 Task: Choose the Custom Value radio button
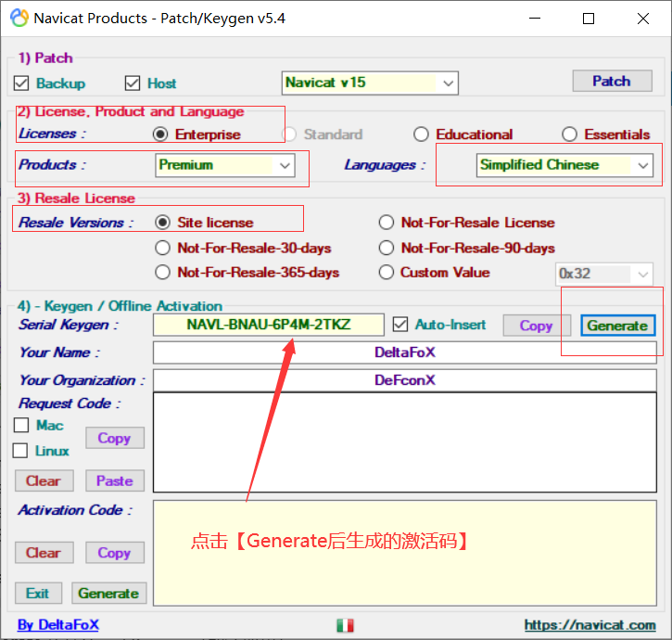pos(387,273)
